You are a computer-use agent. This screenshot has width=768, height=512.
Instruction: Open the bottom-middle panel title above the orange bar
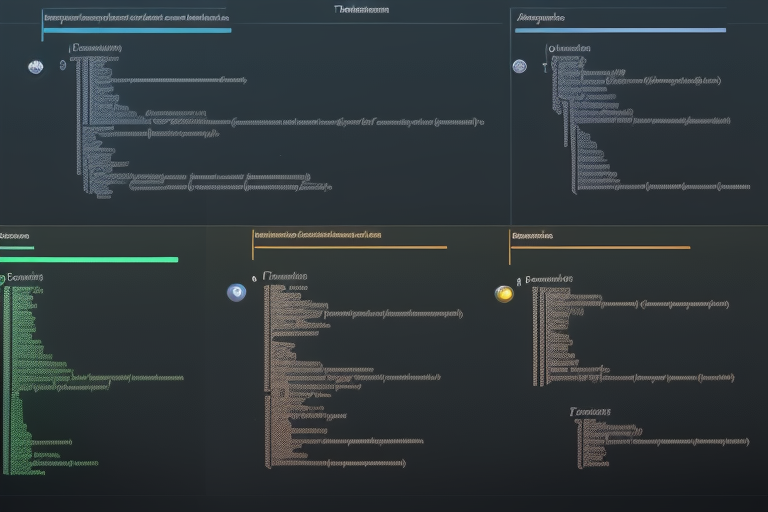317,236
